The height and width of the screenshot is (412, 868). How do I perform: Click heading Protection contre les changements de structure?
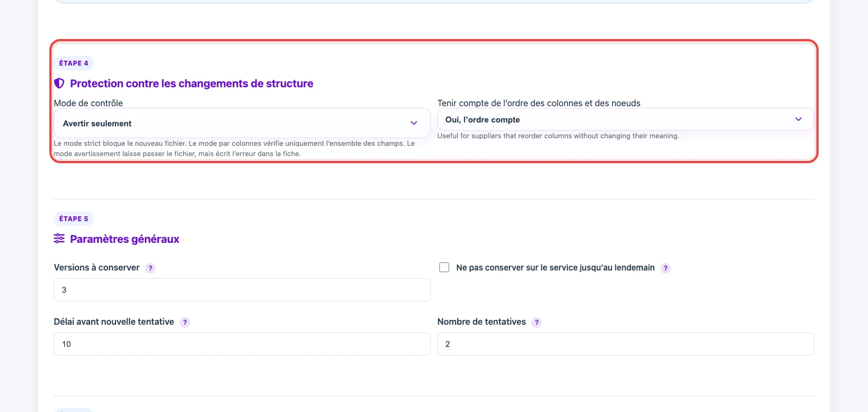[192, 83]
